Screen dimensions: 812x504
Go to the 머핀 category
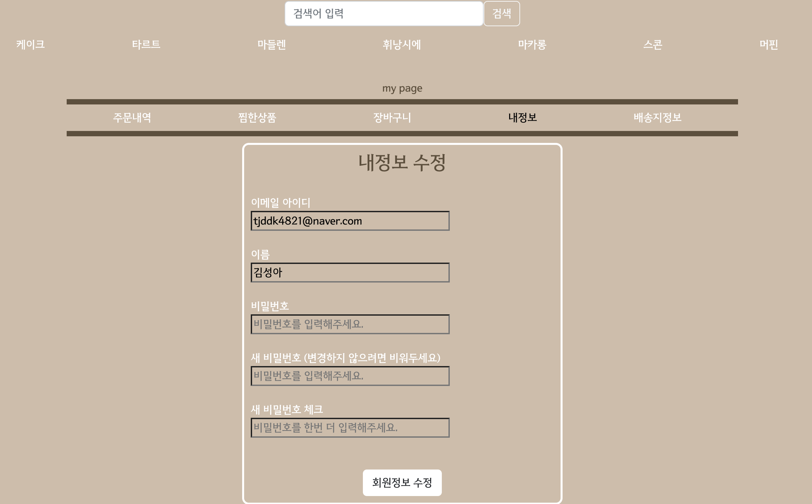point(769,44)
